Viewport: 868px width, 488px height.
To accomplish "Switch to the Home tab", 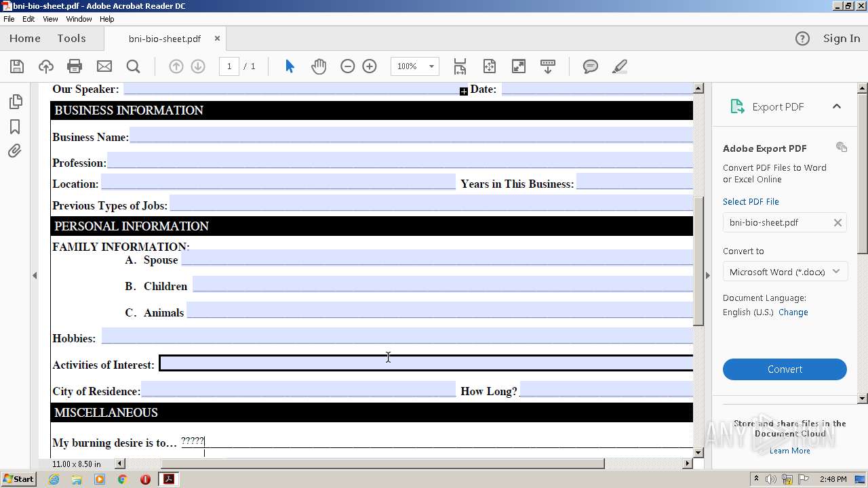I will coord(25,39).
